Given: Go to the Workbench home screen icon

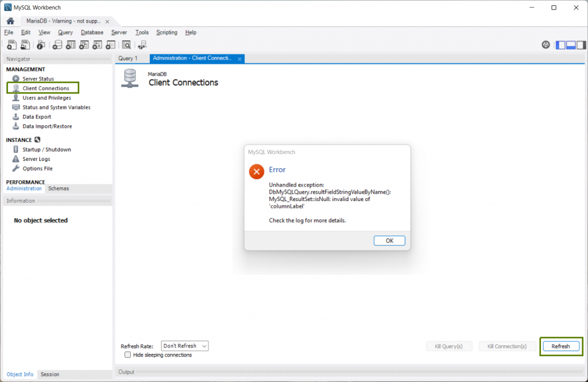Looking at the screenshot, I should (10, 21).
